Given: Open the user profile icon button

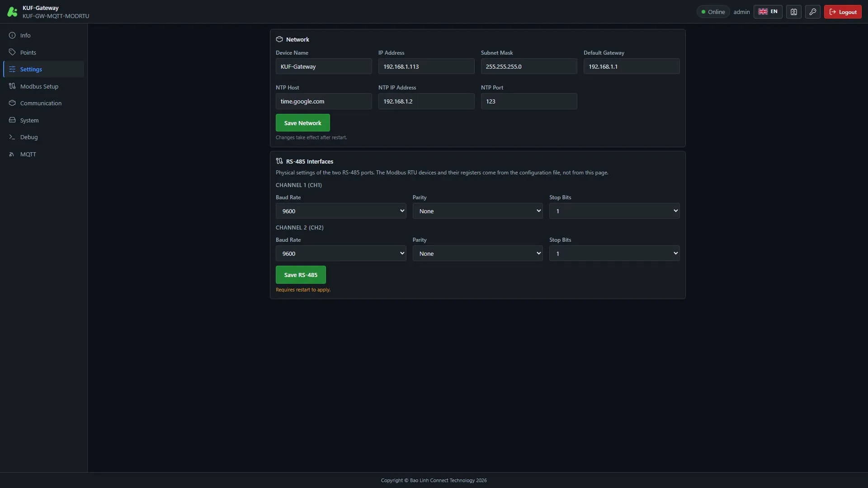Looking at the screenshot, I should pos(793,12).
